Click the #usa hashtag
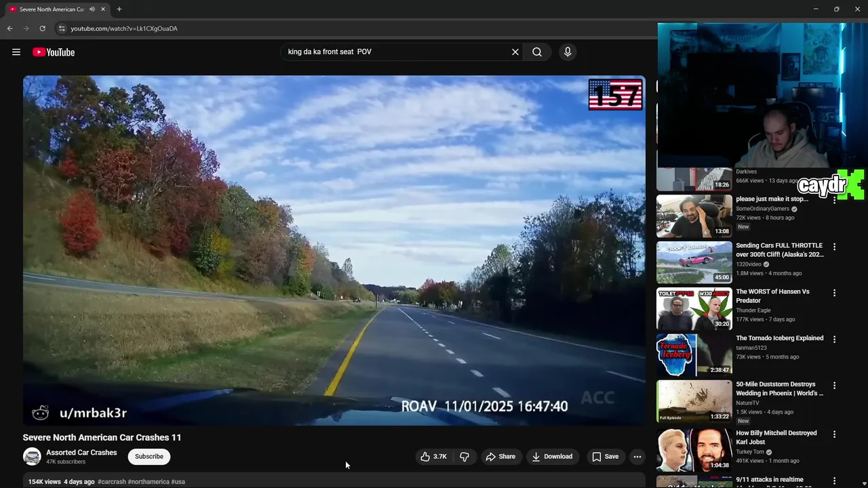This screenshot has height=488, width=868. pos(178,482)
